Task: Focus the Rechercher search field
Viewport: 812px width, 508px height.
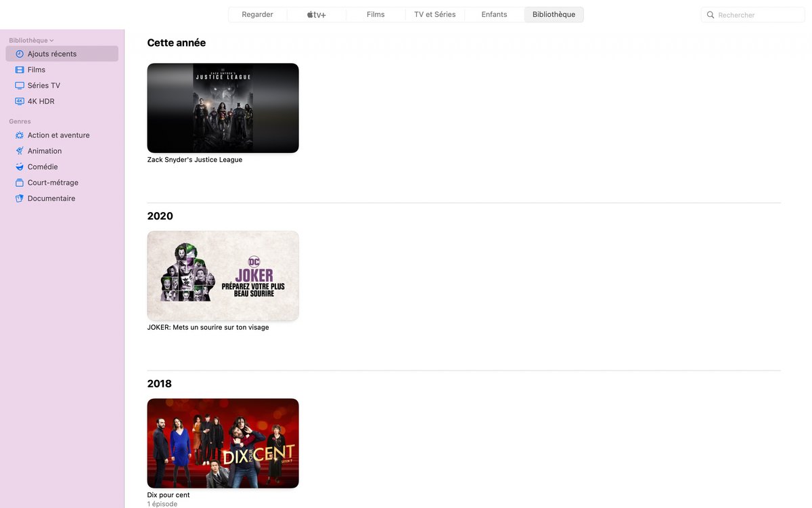Action: [752, 15]
